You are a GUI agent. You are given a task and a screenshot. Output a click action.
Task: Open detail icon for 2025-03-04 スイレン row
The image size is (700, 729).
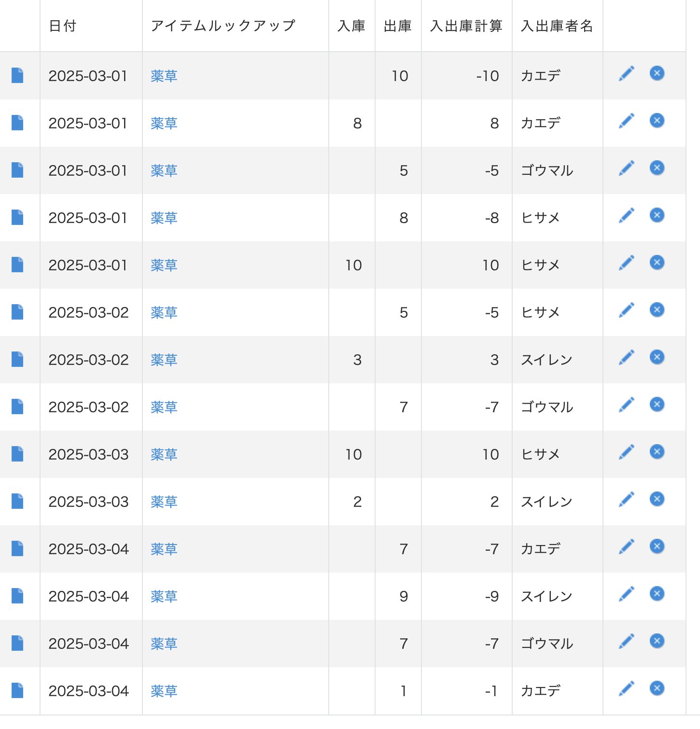(x=17, y=596)
